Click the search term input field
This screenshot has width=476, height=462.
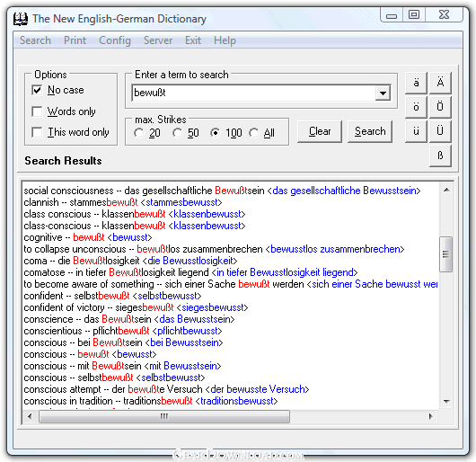254,93
